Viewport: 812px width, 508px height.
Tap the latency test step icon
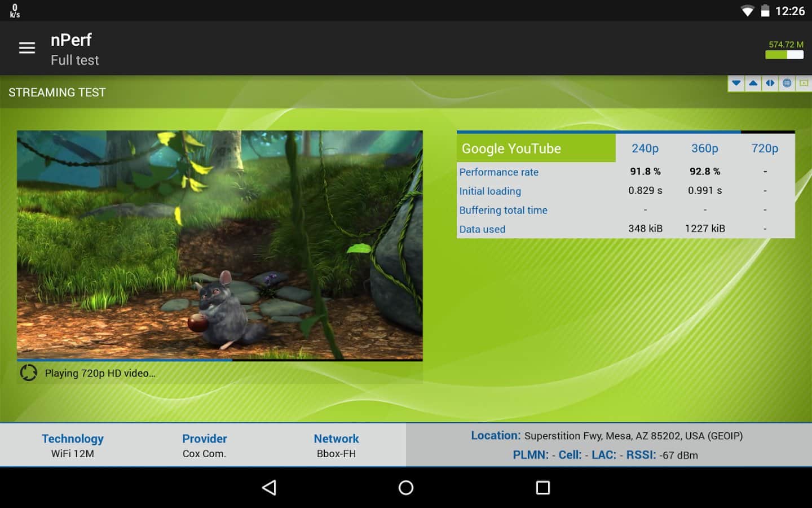[x=770, y=83]
